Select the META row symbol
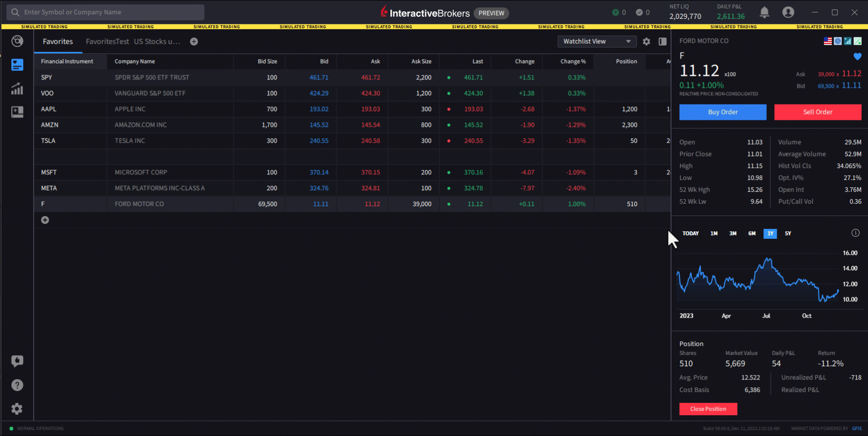868x436 pixels. 49,188
